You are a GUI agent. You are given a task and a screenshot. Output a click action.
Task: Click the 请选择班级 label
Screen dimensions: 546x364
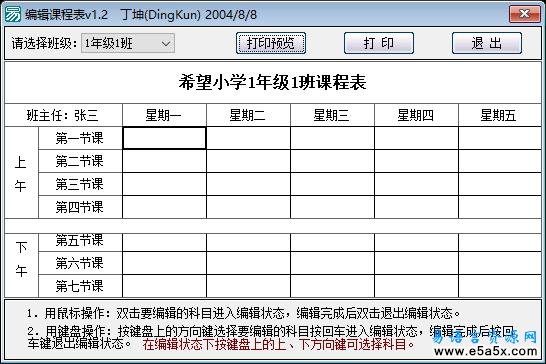point(44,44)
